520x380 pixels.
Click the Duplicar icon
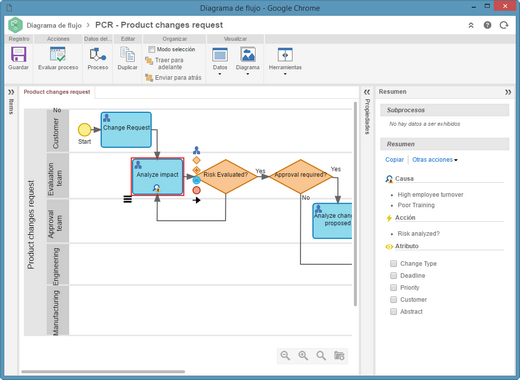click(127, 54)
